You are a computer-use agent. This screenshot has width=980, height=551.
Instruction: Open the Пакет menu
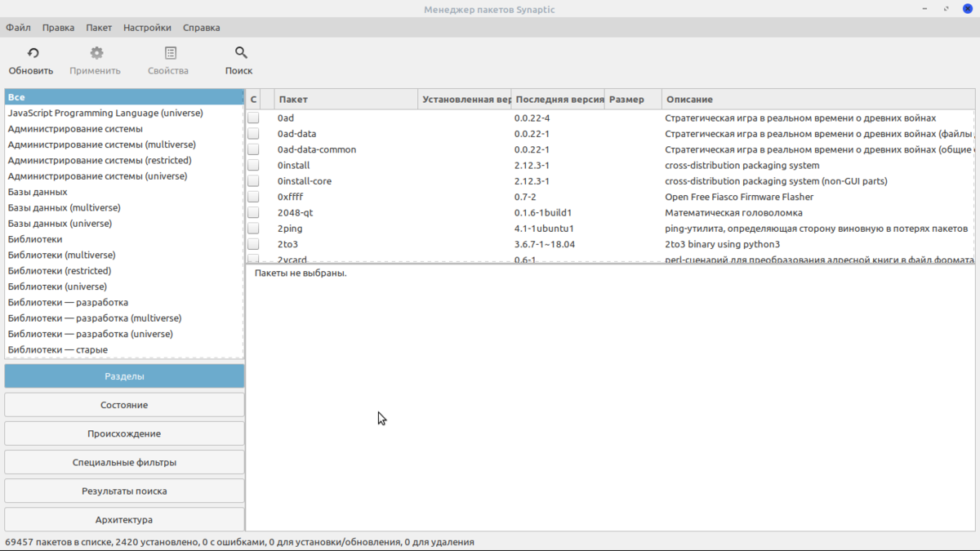click(x=99, y=27)
